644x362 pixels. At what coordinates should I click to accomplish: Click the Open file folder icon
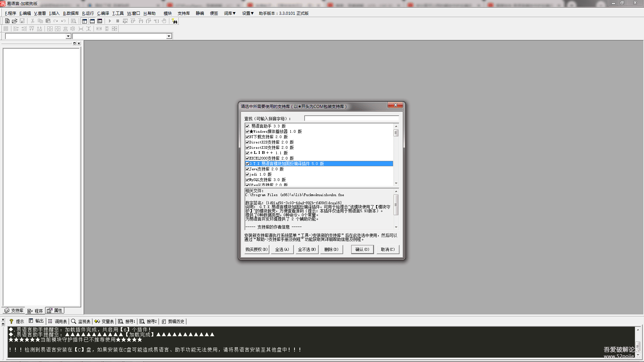(x=14, y=21)
